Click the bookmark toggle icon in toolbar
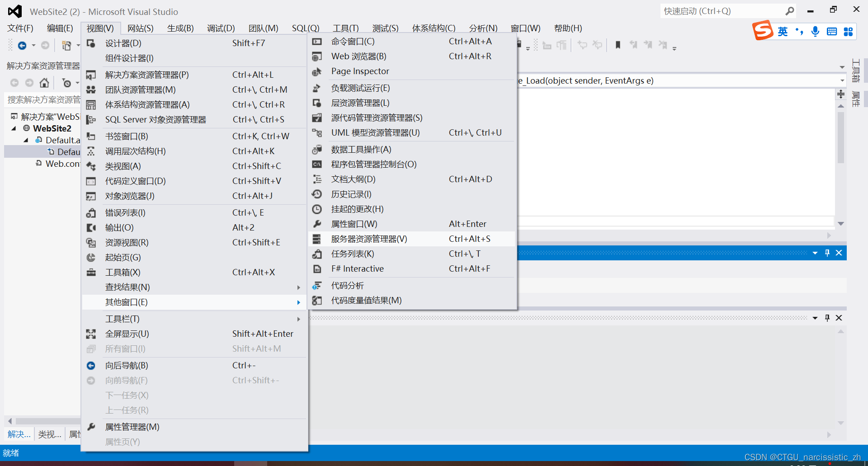The width and height of the screenshot is (868, 466). 618,45
